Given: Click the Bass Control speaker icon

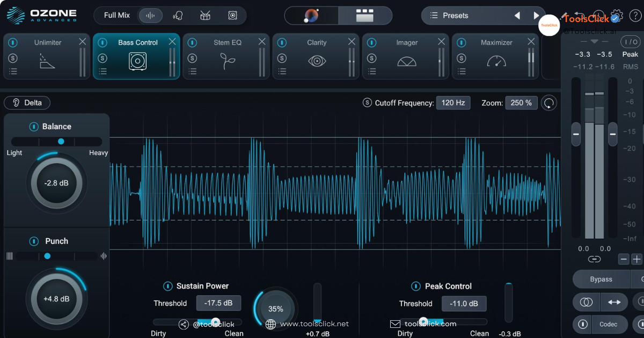Looking at the screenshot, I should tap(137, 61).
